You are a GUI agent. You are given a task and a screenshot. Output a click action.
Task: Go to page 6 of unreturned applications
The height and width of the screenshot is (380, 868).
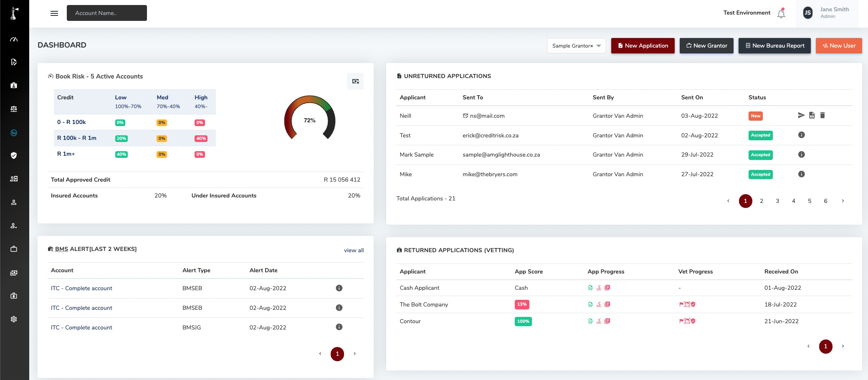click(x=825, y=201)
